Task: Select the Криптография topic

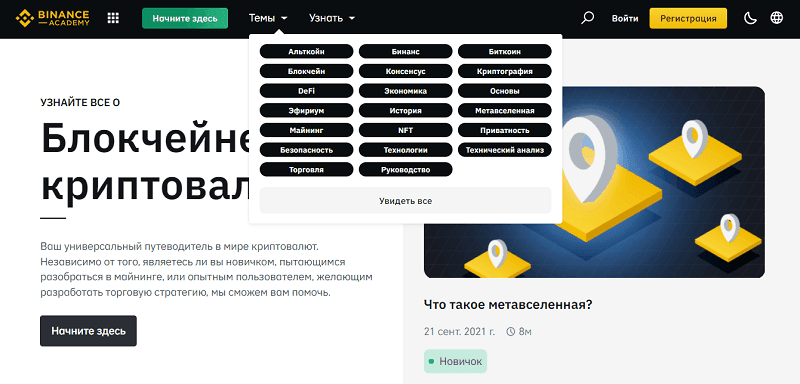Action: (x=505, y=71)
